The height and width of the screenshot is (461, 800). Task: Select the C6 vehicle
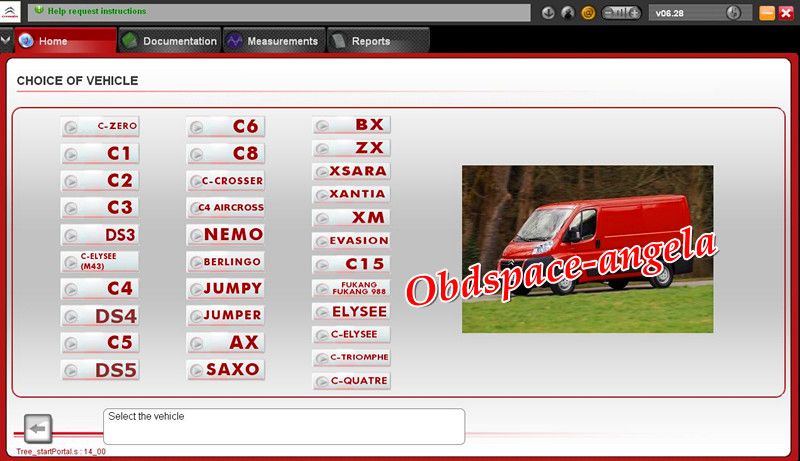tap(226, 126)
